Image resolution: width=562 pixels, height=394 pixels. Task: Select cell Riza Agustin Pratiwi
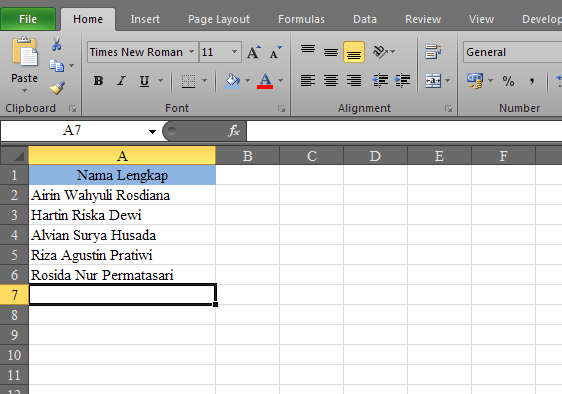tap(122, 255)
